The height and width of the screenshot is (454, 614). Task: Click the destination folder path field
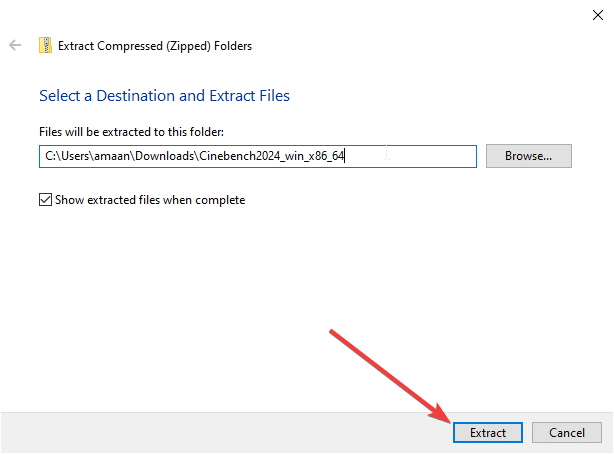(x=258, y=156)
